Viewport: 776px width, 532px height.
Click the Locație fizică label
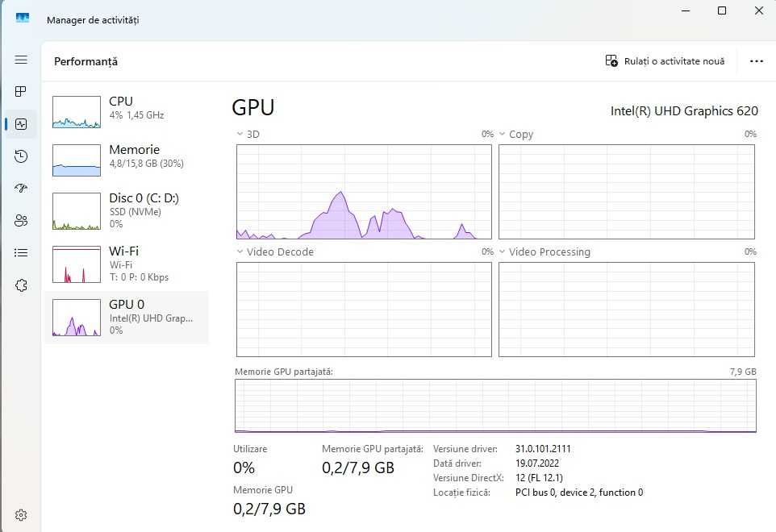(x=461, y=492)
